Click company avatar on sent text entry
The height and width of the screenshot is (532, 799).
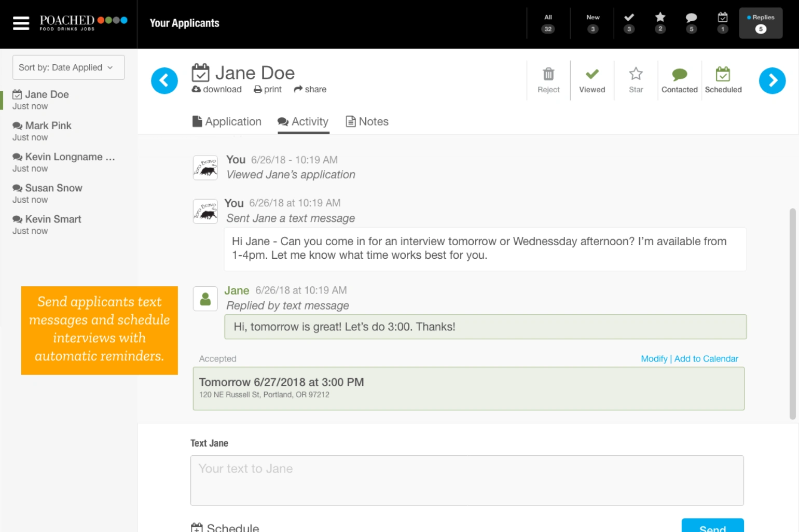(205, 212)
